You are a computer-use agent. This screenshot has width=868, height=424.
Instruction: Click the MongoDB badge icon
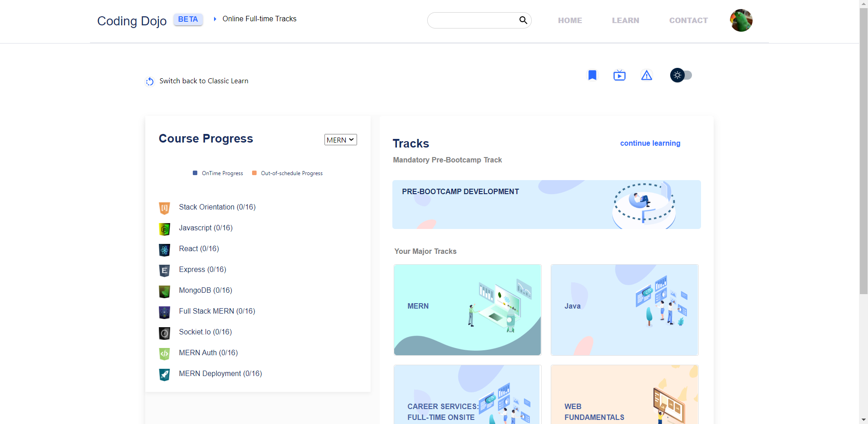[164, 291]
